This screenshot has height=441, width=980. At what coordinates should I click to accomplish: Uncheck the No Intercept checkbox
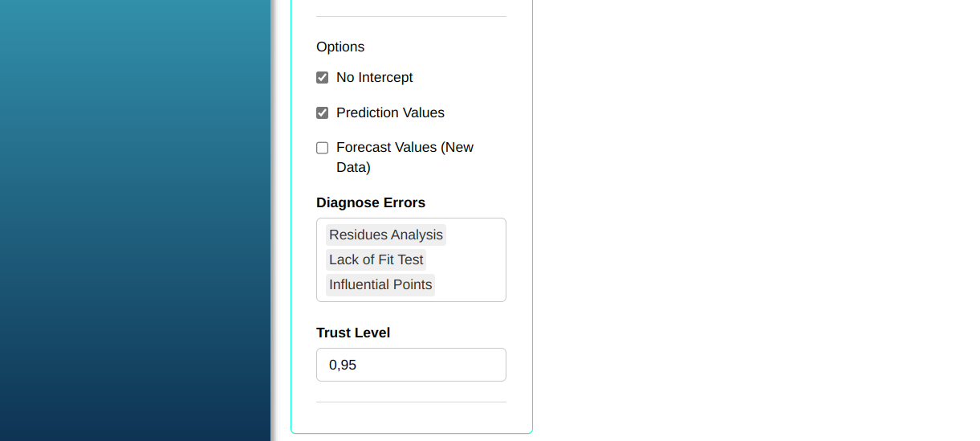323,78
